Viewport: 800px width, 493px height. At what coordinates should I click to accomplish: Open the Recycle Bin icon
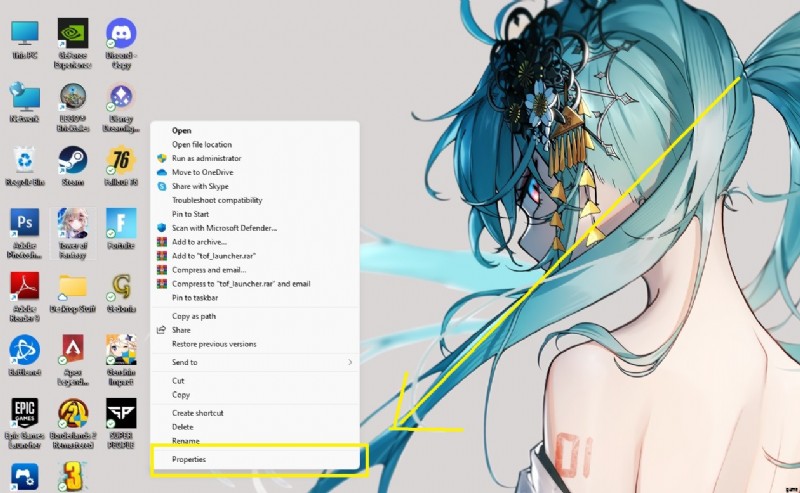(25, 160)
